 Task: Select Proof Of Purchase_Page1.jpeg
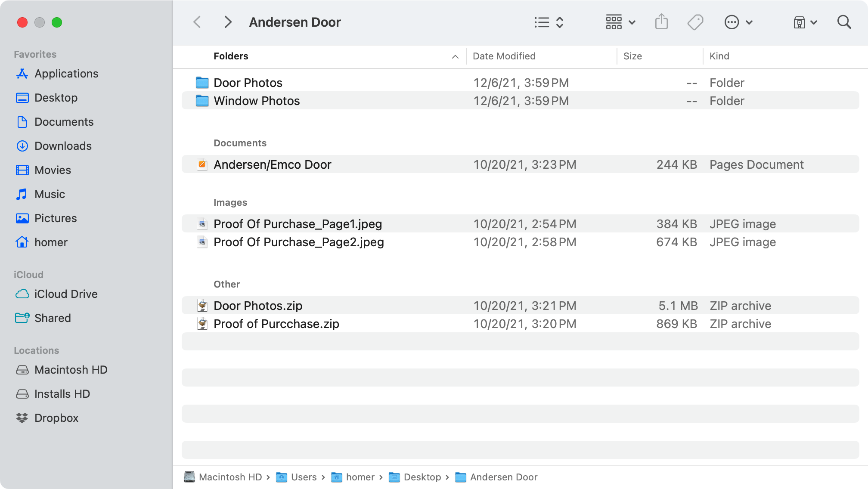(520, 224)
